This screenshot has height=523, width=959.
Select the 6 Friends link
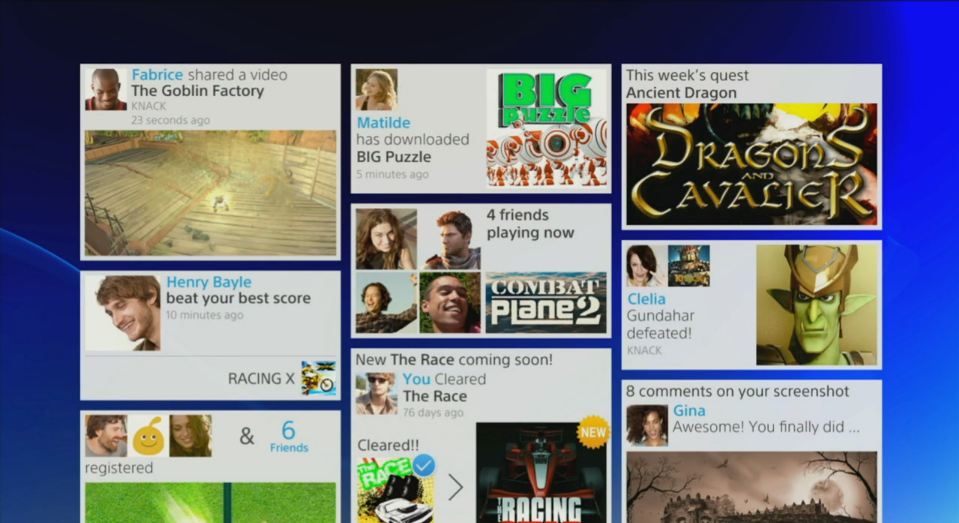(x=288, y=436)
